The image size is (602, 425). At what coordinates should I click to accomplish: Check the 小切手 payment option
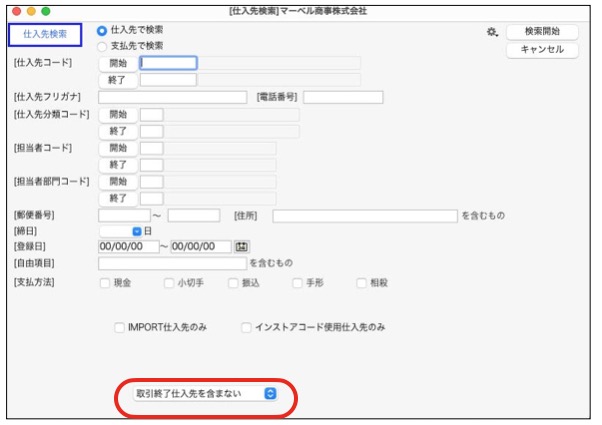169,283
